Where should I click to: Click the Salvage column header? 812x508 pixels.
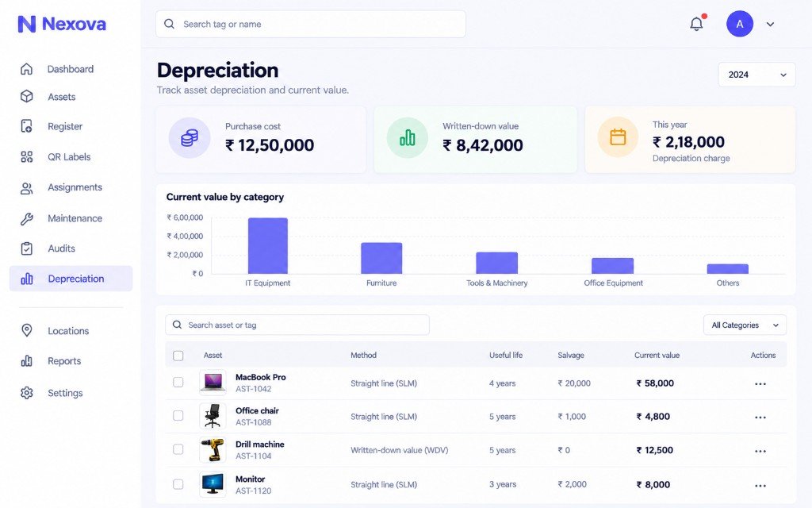coord(571,355)
